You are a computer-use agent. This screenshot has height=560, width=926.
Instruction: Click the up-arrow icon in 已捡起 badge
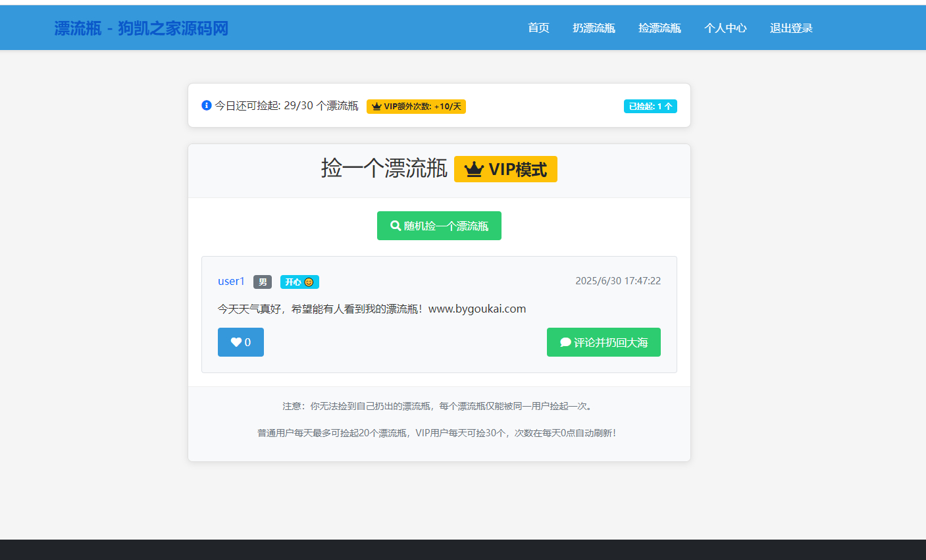669,107
